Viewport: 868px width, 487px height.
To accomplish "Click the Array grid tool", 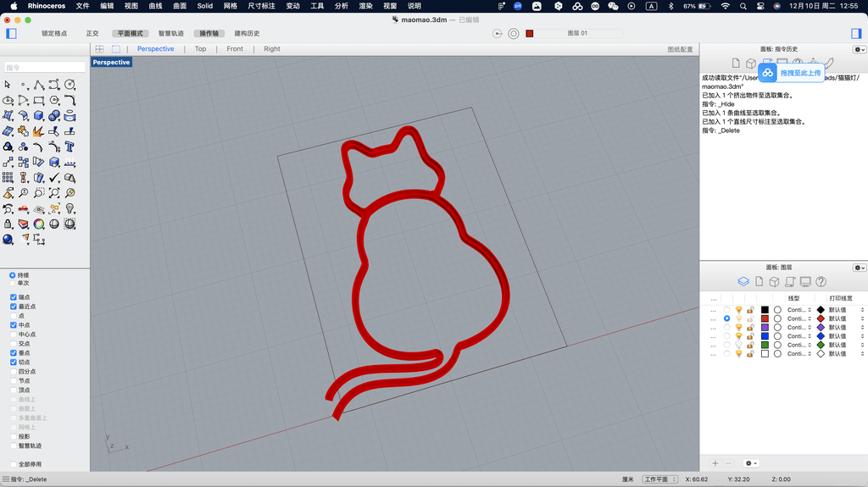I will pyautogui.click(x=8, y=178).
